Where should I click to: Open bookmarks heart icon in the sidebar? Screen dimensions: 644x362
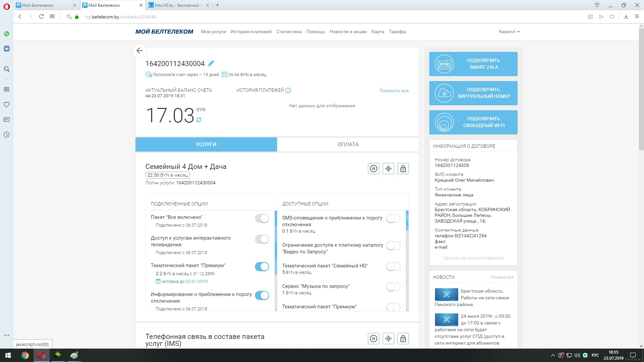7,105
